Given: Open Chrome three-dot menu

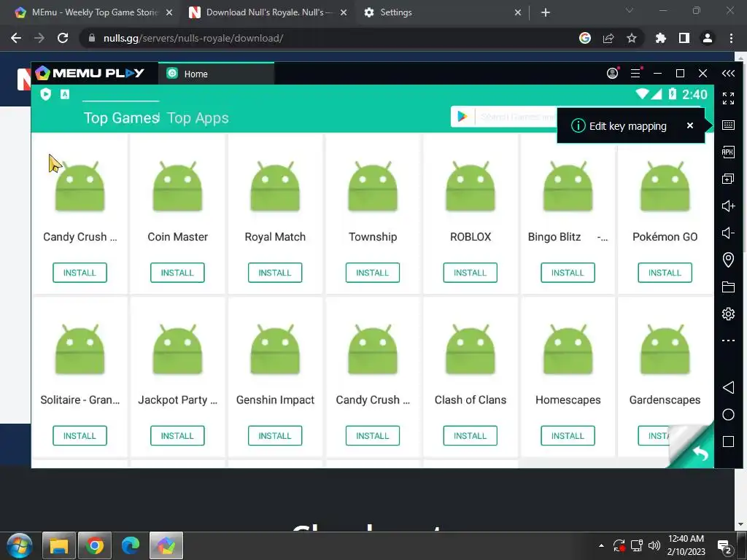Looking at the screenshot, I should click(x=731, y=38).
